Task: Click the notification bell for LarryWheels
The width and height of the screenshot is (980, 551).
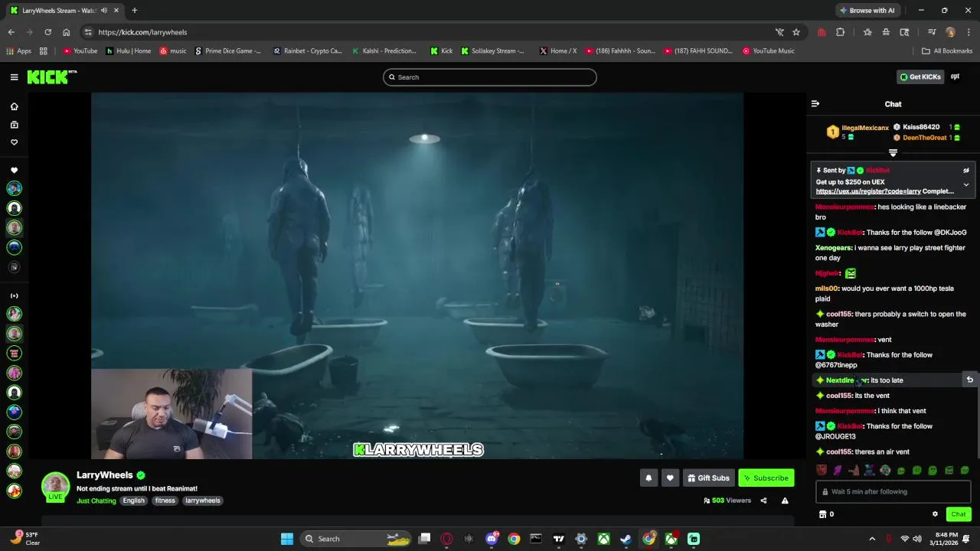Action: coord(648,478)
